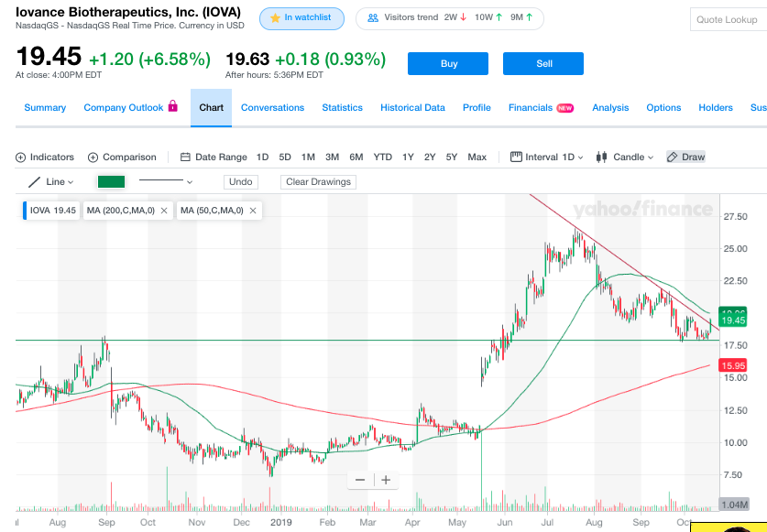Image resolution: width=767 pixels, height=532 pixels.
Task: Click the watchlist star icon
Action: [276, 18]
